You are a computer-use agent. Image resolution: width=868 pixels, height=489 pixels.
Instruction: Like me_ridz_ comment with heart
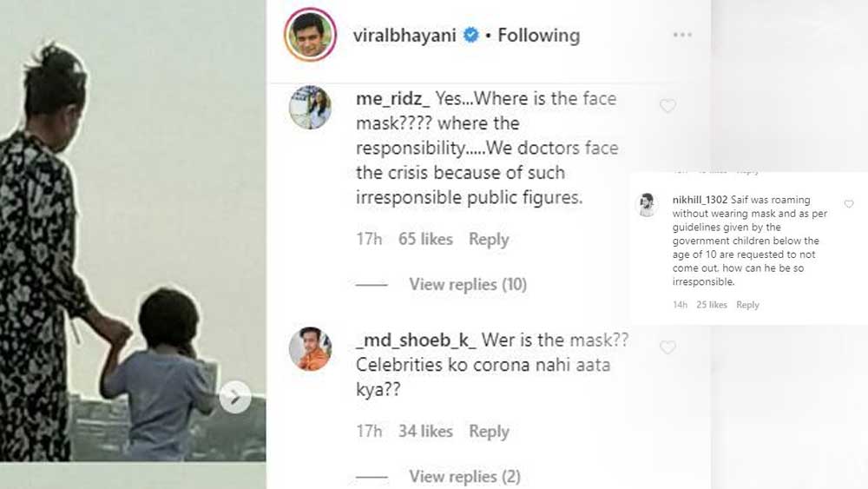667,106
